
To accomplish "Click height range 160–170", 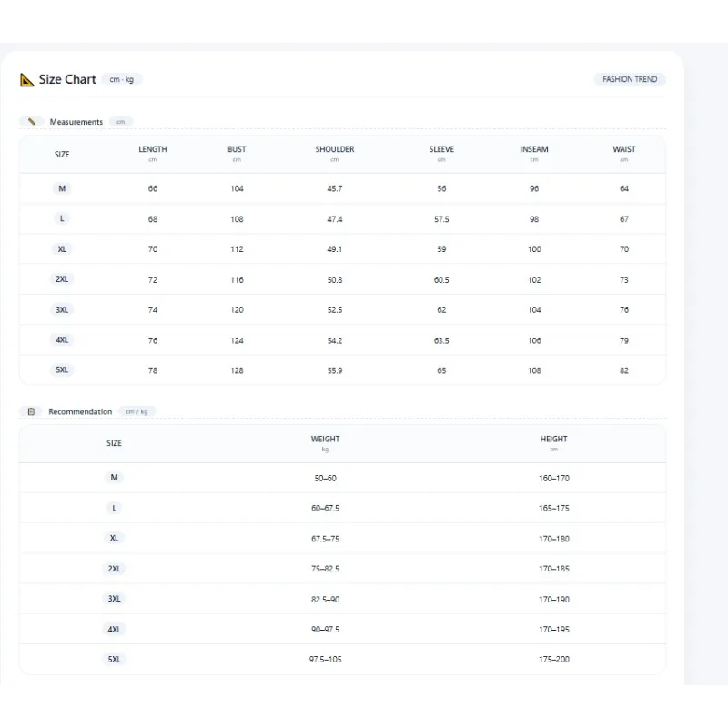I will click(x=554, y=479).
